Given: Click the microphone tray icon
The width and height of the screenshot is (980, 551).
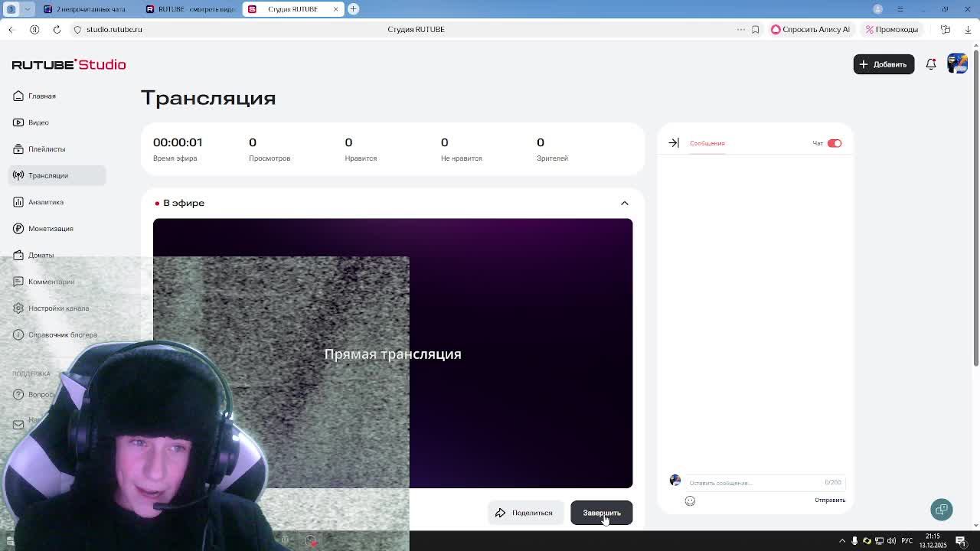Looking at the screenshot, I should click(x=854, y=541).
